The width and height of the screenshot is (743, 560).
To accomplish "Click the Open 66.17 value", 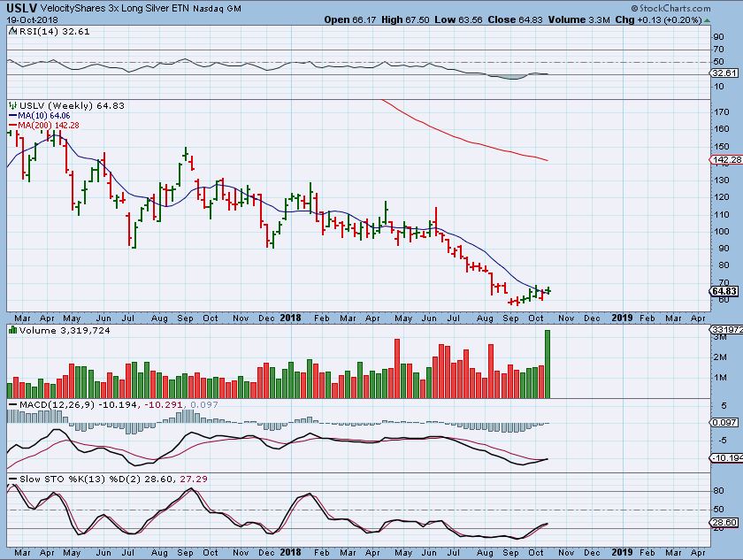I will (x=350, y=19).
